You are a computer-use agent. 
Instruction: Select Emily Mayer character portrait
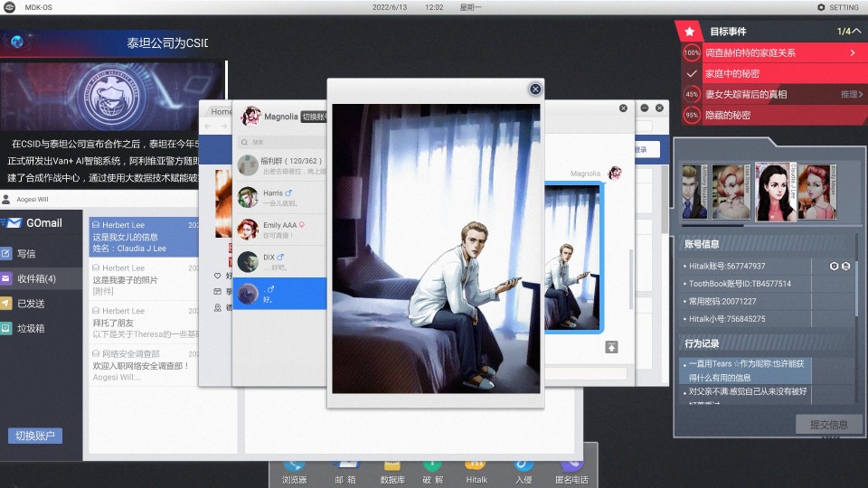[x=817, y=192]
